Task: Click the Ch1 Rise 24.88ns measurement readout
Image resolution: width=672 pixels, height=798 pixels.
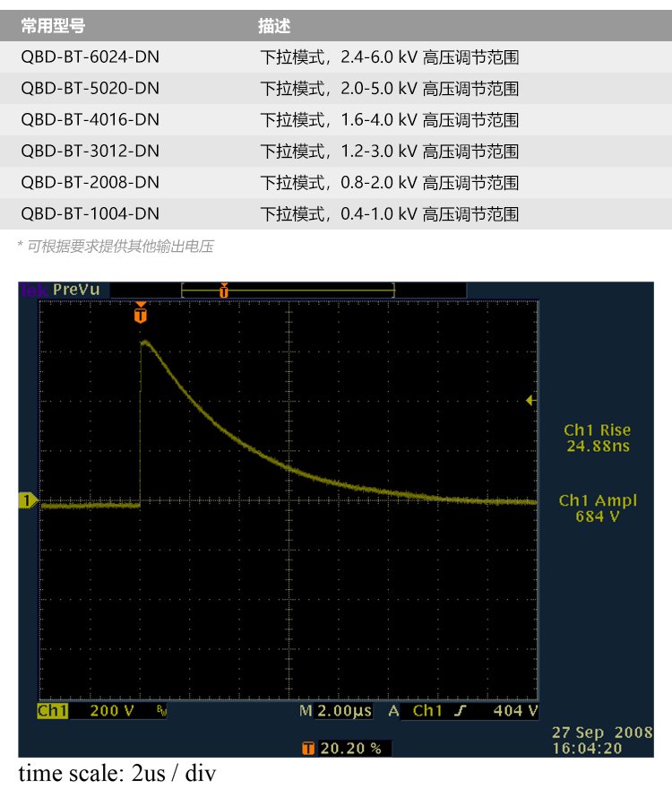Action: click(597, 438)
